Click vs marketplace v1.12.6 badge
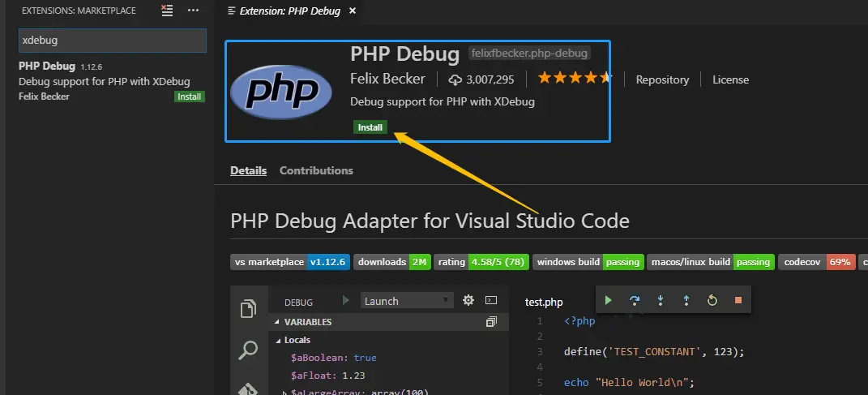868x395 pixels. pos(290,262)
